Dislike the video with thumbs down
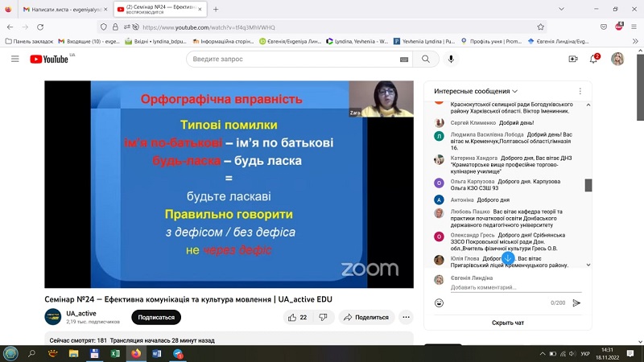Screen dimensions: 644x362 coord(322,317)
